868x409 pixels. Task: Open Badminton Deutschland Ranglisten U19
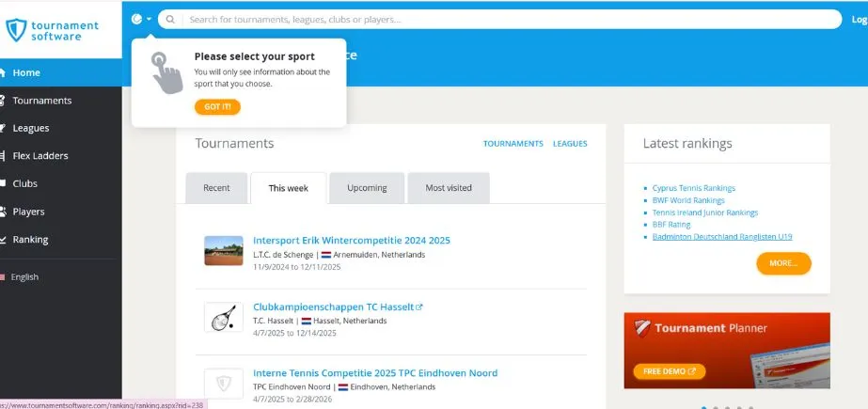[722, 237]
